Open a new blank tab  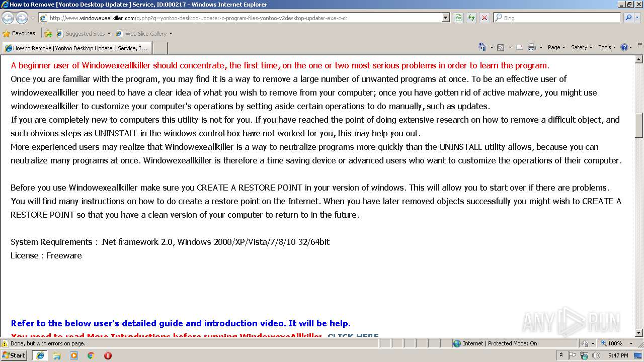click(160, 48)
